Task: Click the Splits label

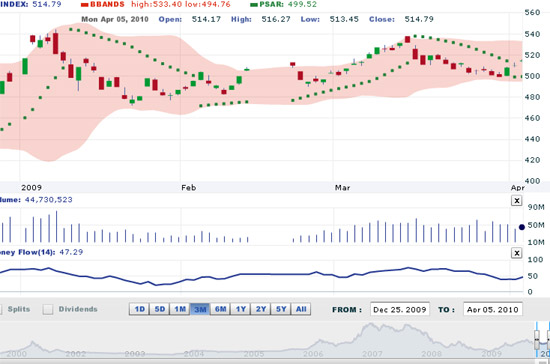Action: 19,309
